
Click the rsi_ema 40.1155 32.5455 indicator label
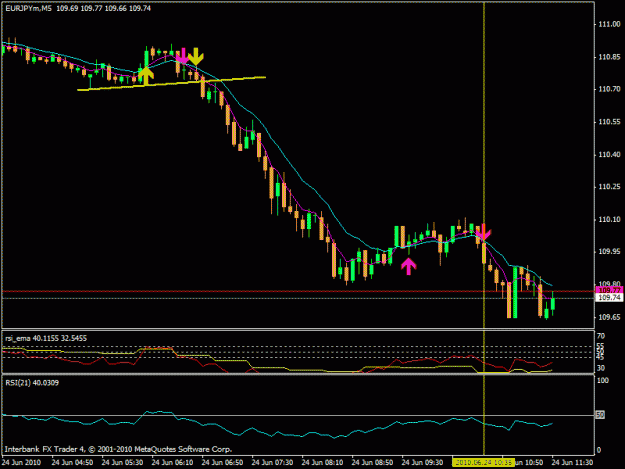coord(46,338)
